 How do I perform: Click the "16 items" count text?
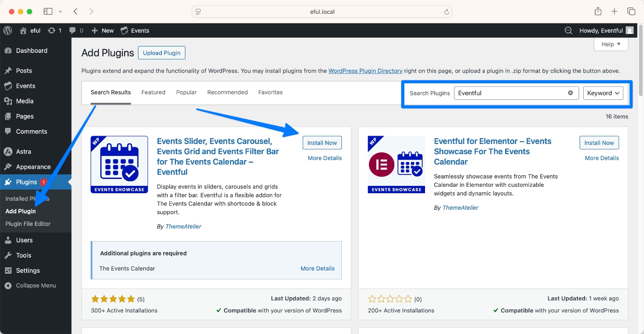617,116
